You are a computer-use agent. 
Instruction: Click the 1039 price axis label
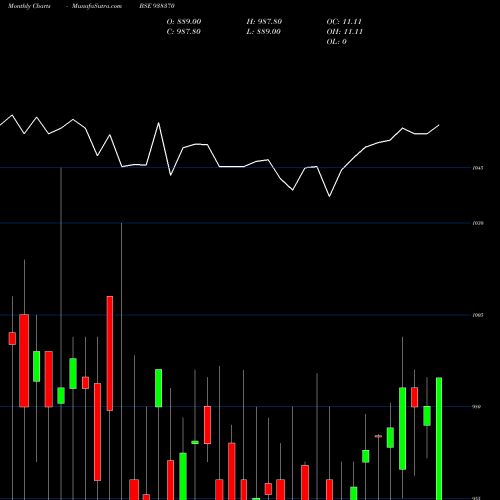[478, 223]
